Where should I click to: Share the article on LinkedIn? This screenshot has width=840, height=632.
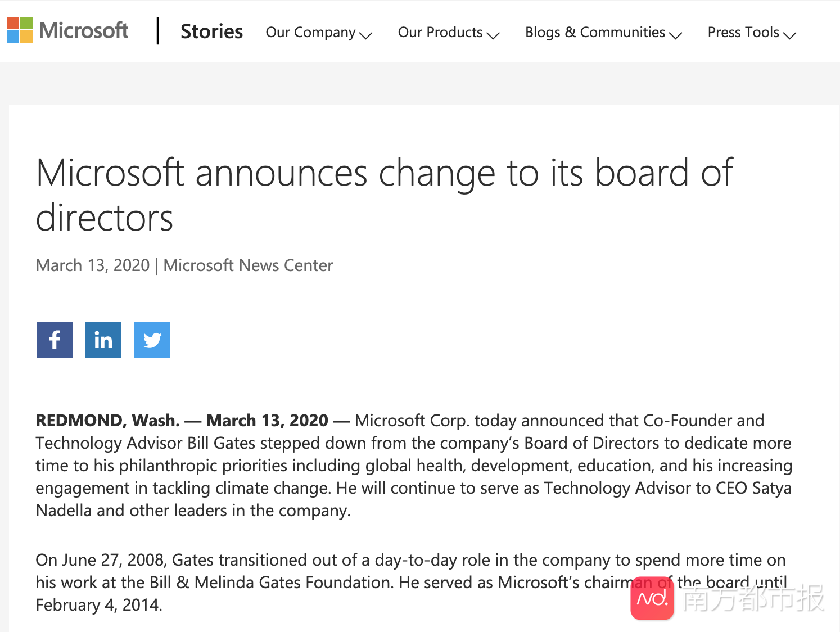point(103,340)
